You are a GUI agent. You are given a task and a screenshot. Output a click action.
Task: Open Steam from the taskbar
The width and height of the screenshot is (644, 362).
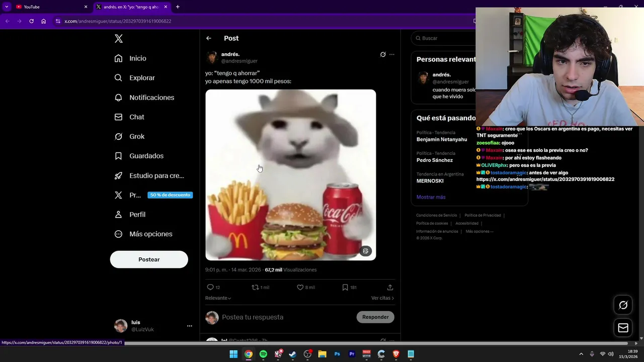tap(293, 354)
